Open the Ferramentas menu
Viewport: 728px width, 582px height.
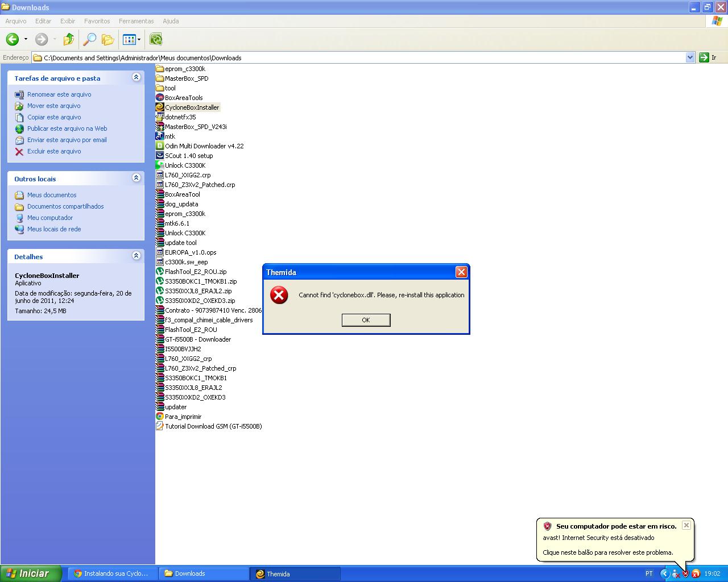136,21
